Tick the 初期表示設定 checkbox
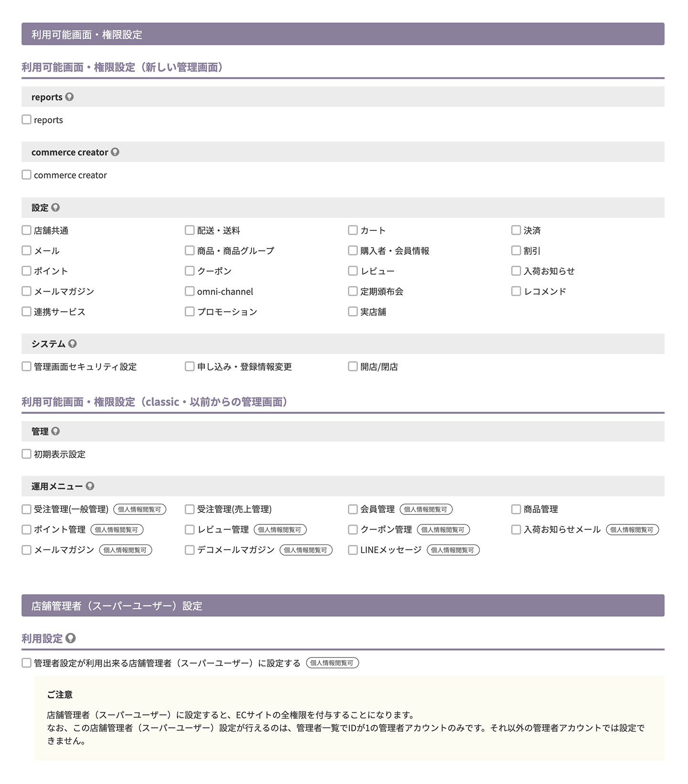Image resolution: width=688 pixels, height=784 pixels. point(27,454)
